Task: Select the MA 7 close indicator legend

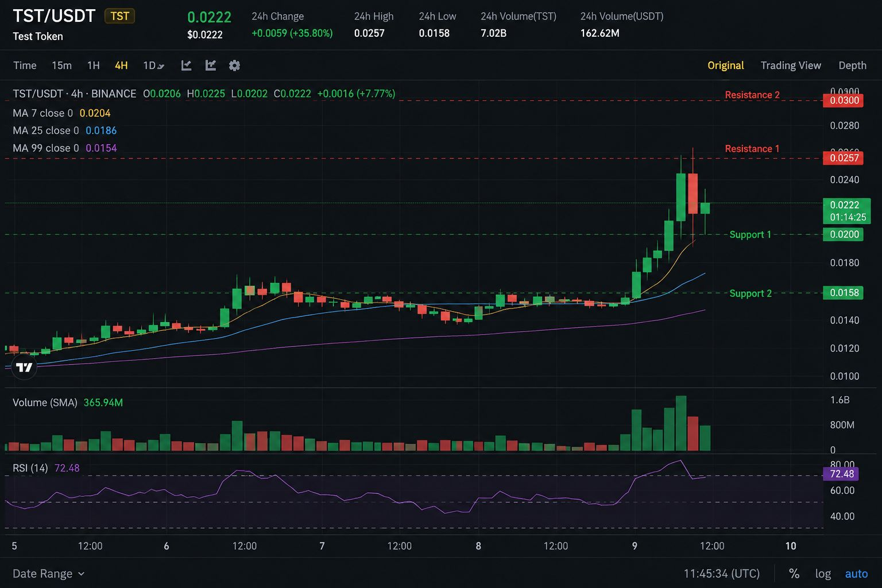Action: click(x=61, y=113)
